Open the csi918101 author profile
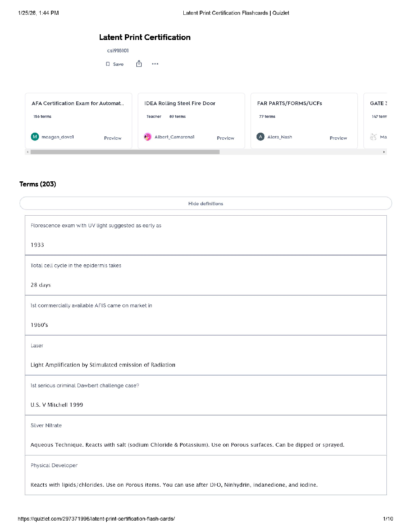411x532 pixels. point(118,51)
